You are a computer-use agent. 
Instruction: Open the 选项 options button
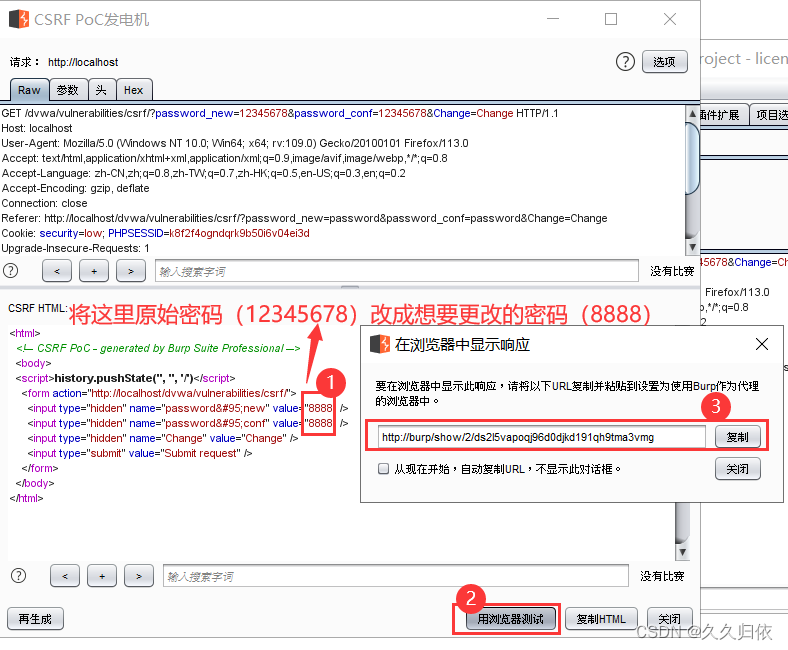click(664, 62)
